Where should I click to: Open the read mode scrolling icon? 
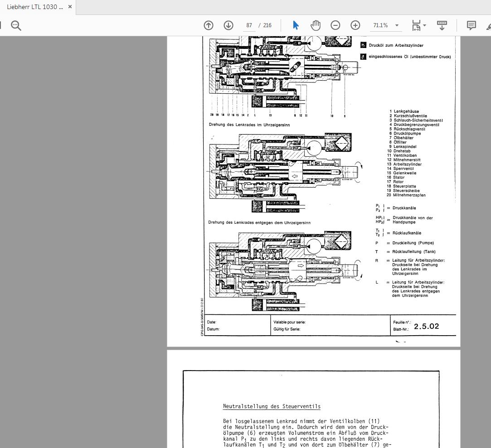click(x=442, y=25)
